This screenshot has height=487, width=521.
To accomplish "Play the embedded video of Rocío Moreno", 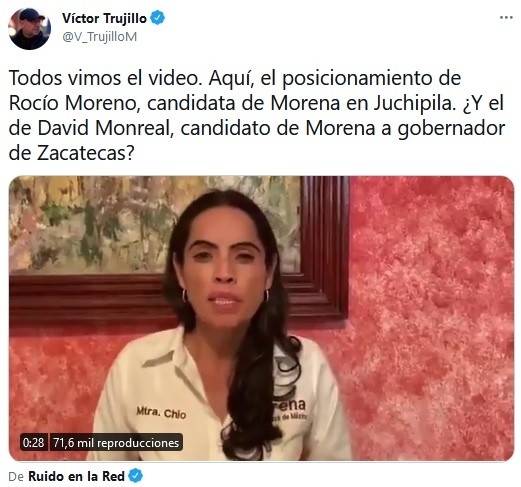I will point(261,318).
